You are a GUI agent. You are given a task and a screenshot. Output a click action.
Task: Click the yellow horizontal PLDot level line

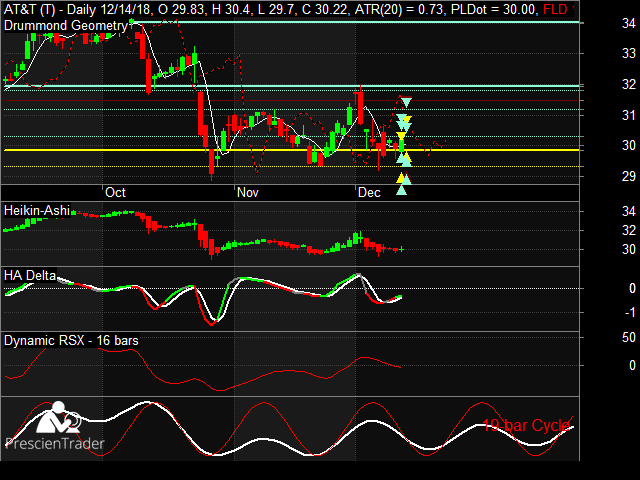click(291, 150)
